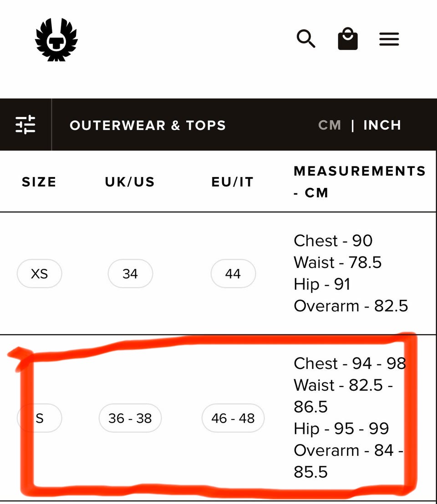Click the filter sliders icon
Image resolution: width=437 pixels, height=504 pixels.
[x=25, y=125]
